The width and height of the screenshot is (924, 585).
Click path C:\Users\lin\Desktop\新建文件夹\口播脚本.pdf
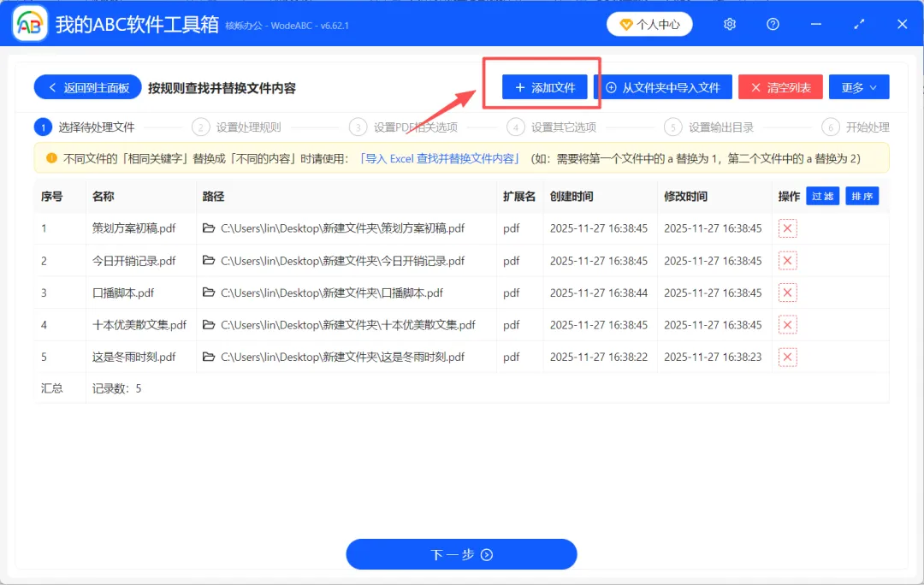tap(332, 292)
